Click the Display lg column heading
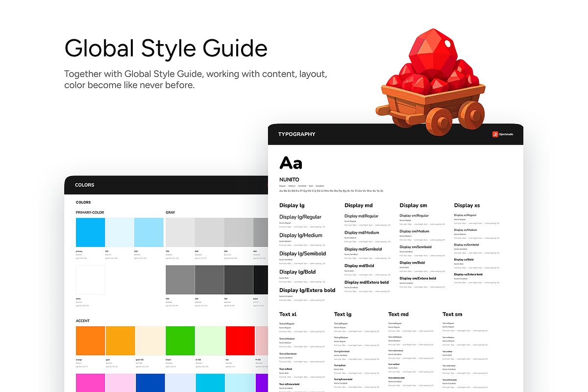588x392 pixels. (x=292, y=206)
